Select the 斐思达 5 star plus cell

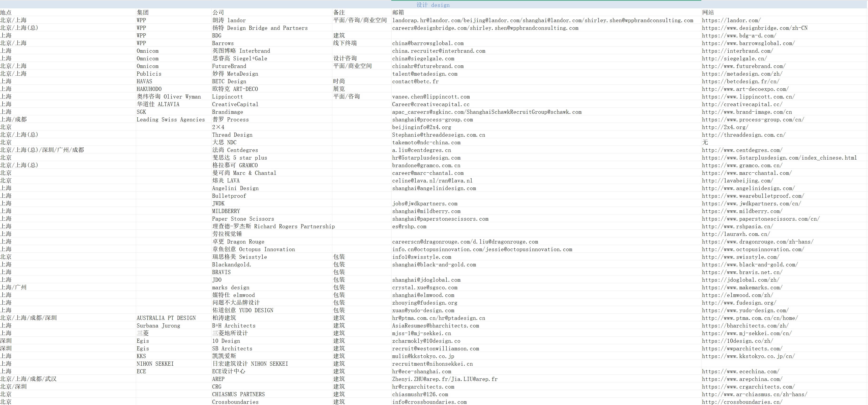click(x=240, y=158)
